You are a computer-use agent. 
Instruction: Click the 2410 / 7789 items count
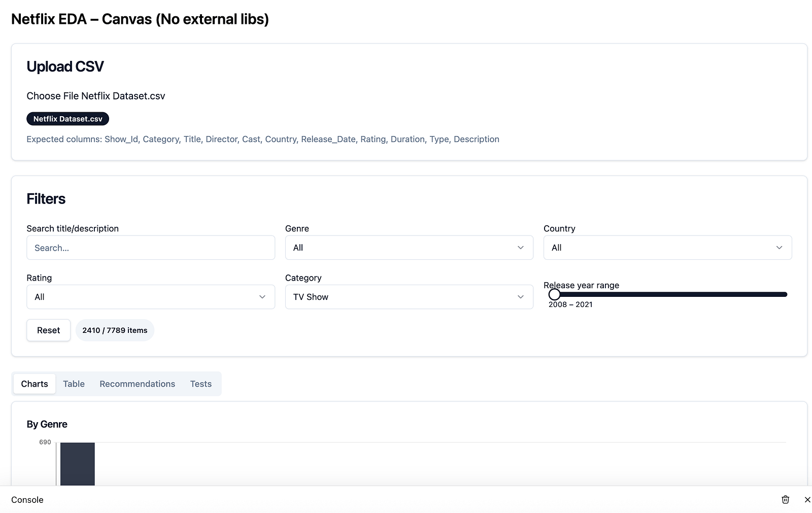(x=115, y=330)
